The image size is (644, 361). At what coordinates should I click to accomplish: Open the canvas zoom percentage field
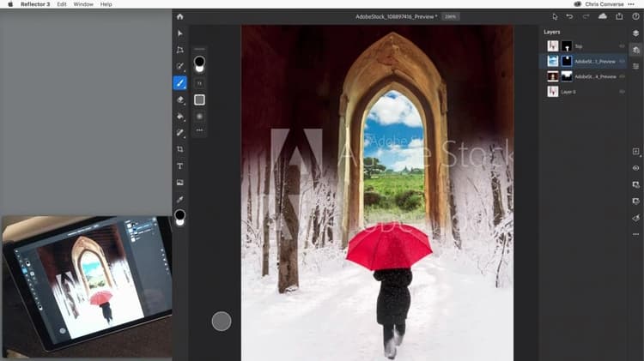[x=451, y=17]
